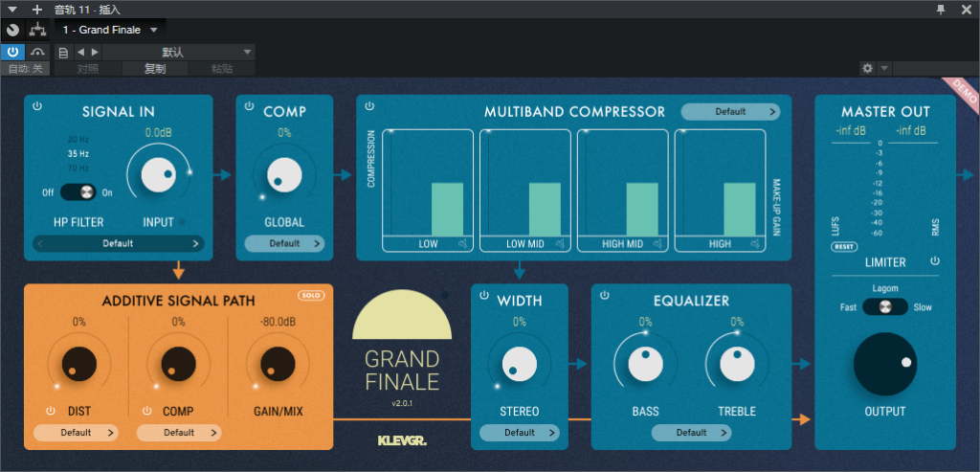Viewport: 980px width, 472px height.
Task: Click the plus icon in title bar
Action: click(37, 10)
